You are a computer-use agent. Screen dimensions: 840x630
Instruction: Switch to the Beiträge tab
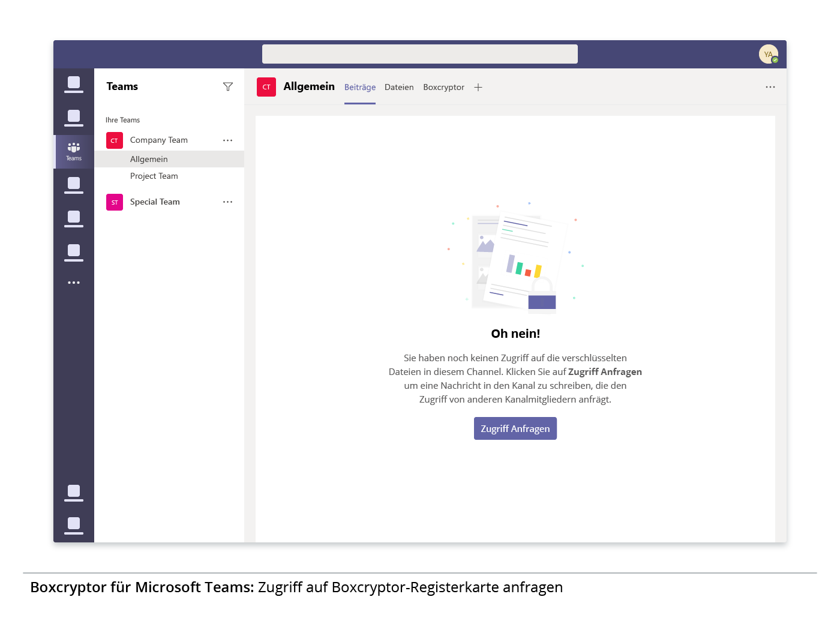tap(360, 88)
